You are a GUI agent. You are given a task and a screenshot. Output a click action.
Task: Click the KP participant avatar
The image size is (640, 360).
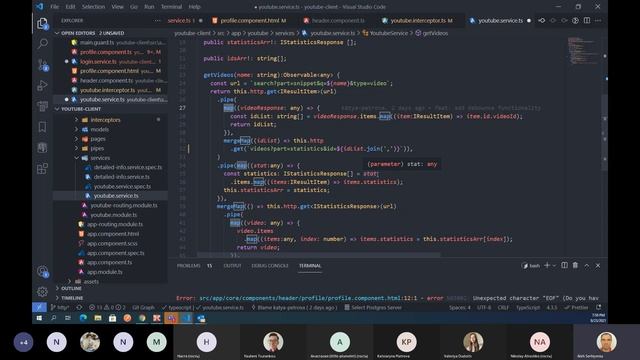tap(406, 342)
